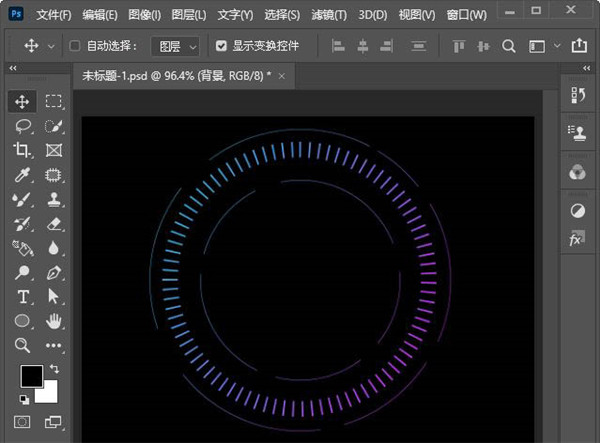Distribute vertically in options bar
The image size is (600, 443).
(x=419, y=46)
